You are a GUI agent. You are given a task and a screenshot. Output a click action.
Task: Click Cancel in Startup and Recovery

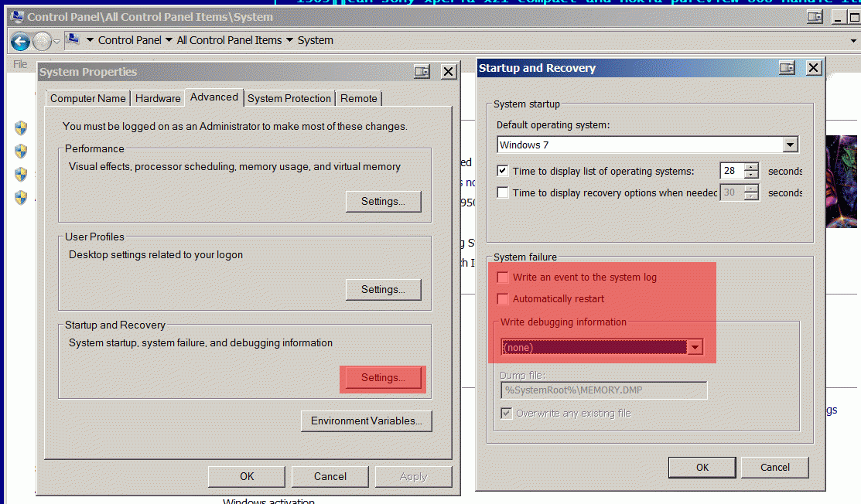775,467
